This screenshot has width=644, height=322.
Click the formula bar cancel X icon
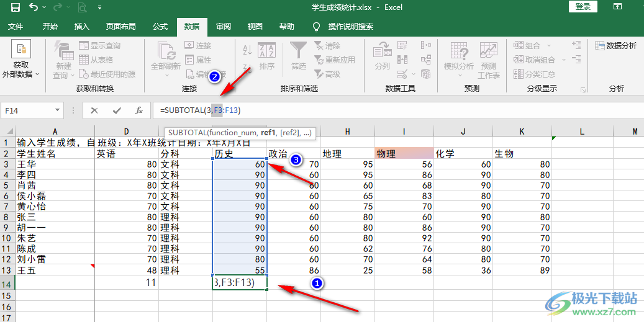[x=94, y=110]
